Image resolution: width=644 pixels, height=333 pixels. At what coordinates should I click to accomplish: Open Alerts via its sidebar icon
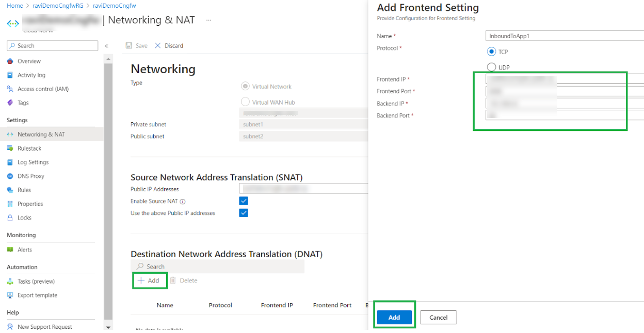[10, 250]
